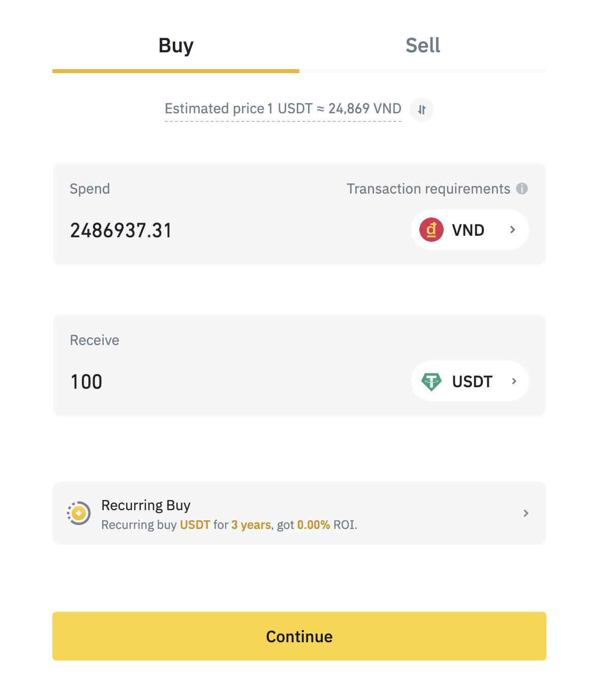Click the 0.00% ROI recurring buy description
This screenshot has height=690, width=616.
pos(229,525)
